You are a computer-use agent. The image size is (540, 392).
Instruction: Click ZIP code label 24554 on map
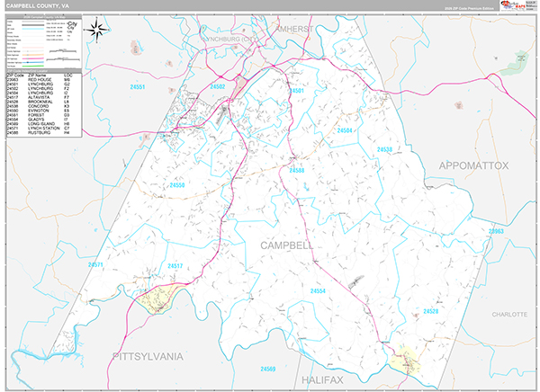[x=318, y=291]
